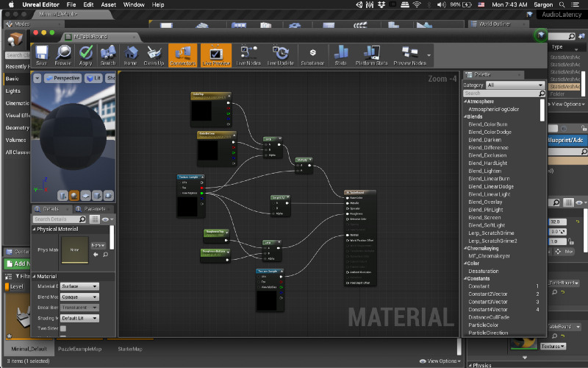Click the magnifier icon in Palette search

(x=542, y=93)
